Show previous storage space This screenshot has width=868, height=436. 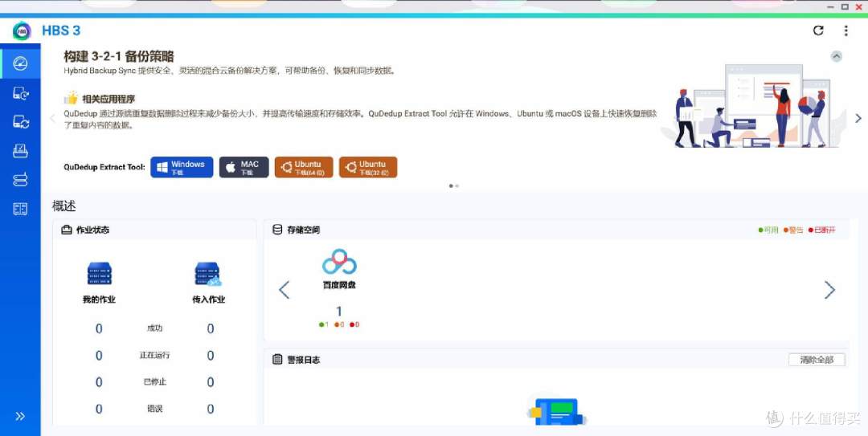284,290
